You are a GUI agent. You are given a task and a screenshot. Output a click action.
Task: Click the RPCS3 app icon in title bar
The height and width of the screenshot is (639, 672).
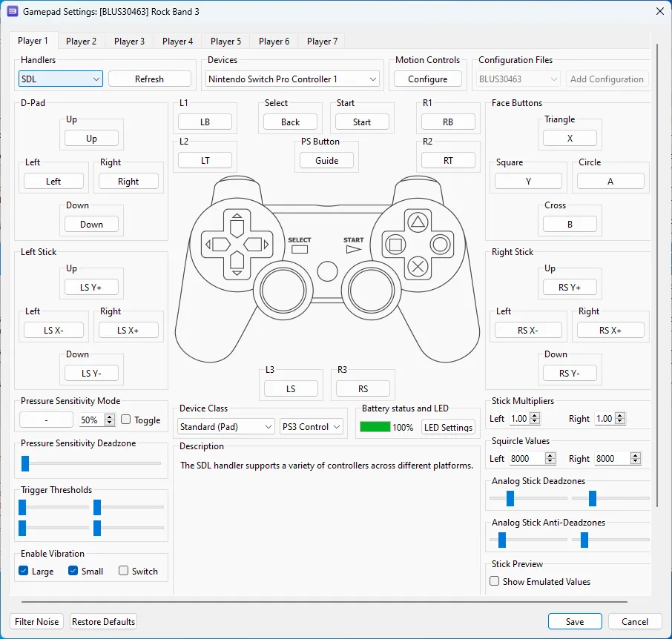coord(13,11)
